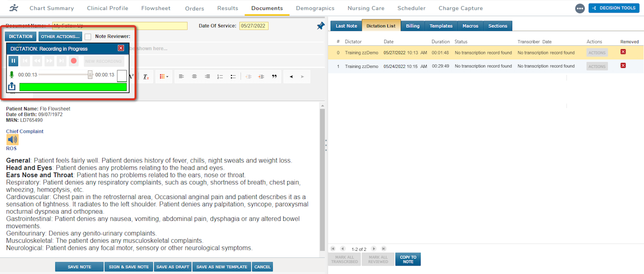This screenshot has height=274, width=644.
Task: Go to first page of dictation list
Action: (333, 248)
